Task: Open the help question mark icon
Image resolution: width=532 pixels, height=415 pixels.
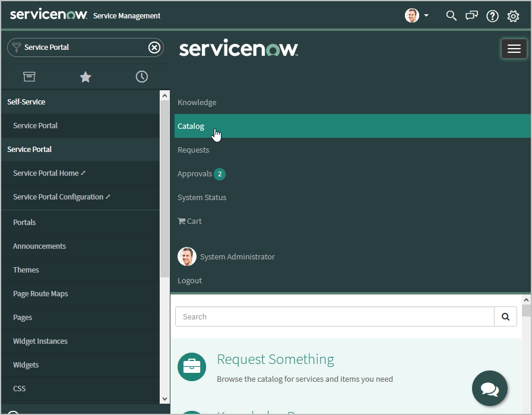Action: click(x=492, y=16)
